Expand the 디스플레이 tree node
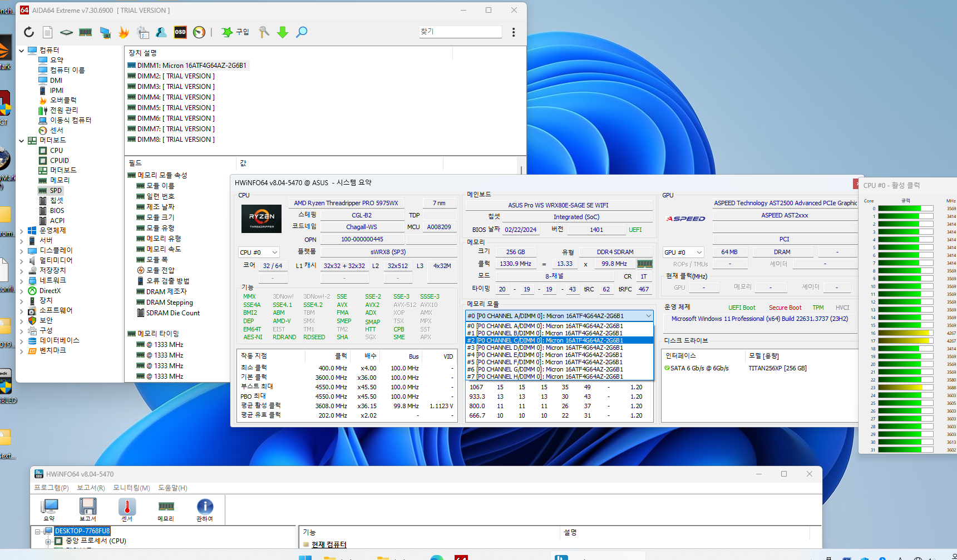Screen dimensions: 957x560 pyautogui.click(x=22, y=251)
